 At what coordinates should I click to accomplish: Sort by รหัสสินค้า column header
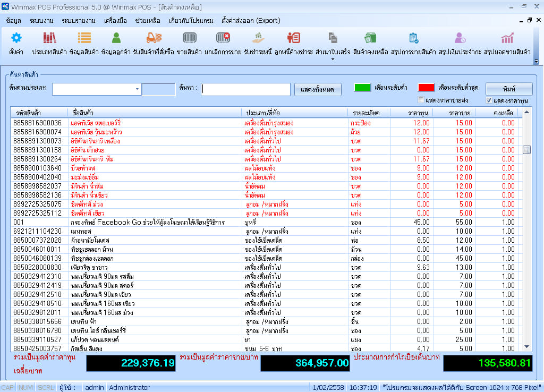pyautogui.click(x=39, y=113)
